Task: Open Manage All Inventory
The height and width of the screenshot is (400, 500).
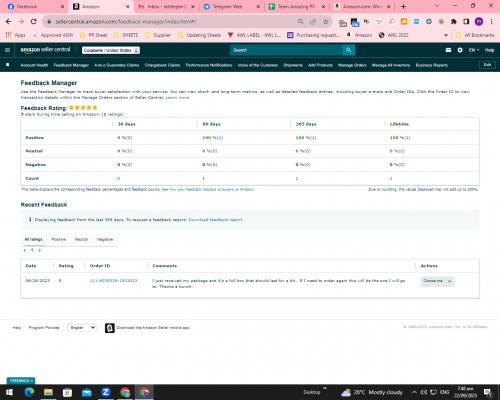Action: point(391,65)
